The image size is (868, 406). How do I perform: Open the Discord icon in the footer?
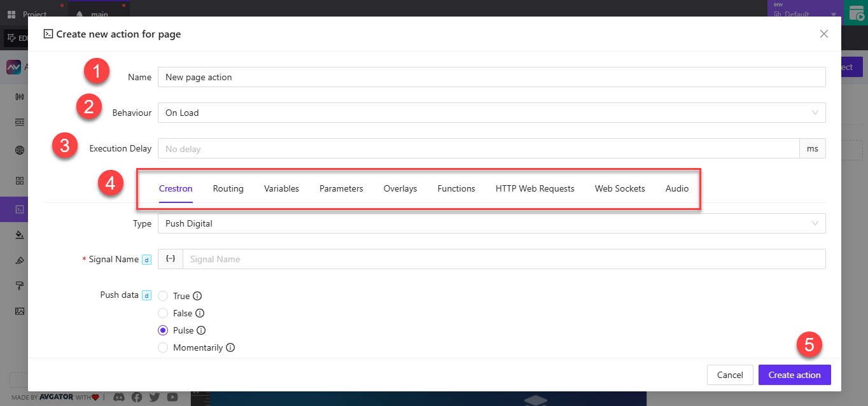pyautogui.click(x=118, y=397)
